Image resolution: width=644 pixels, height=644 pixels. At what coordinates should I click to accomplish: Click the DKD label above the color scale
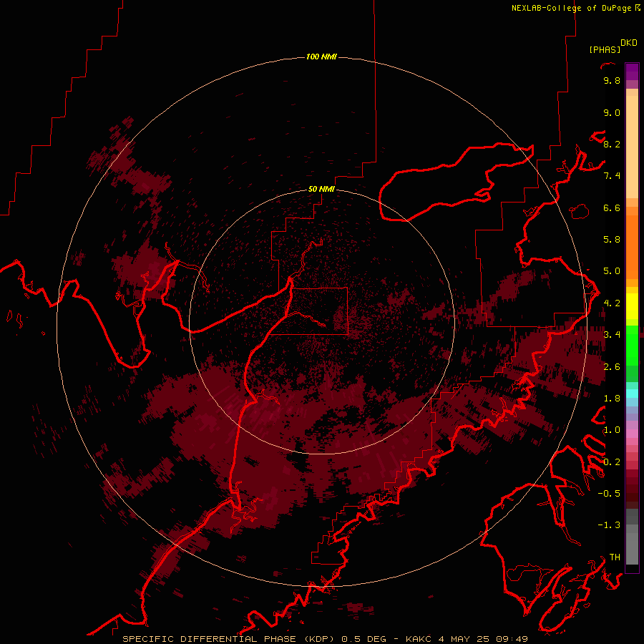[x=629, y=43]
